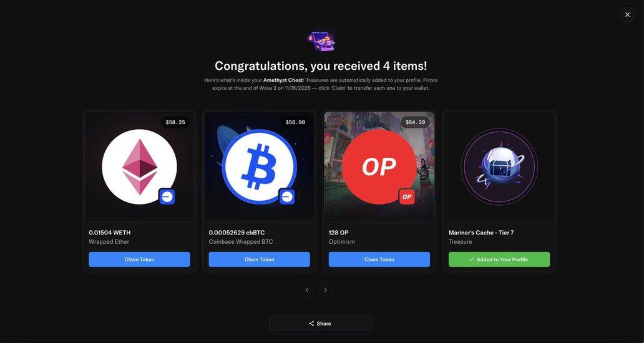Viewport: 644px width, 343px height.
Task: Click the Ethereum diamond logo image
Action: [x=139, y=167]
